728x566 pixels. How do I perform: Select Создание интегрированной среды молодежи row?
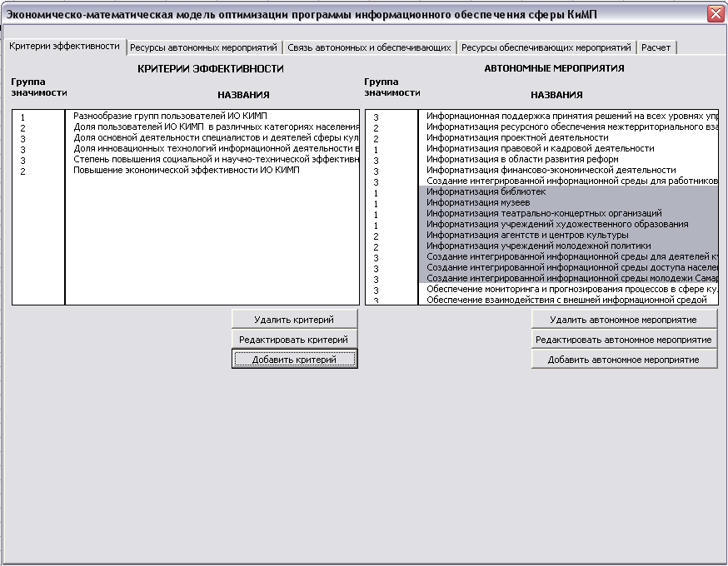click(568, 278)
